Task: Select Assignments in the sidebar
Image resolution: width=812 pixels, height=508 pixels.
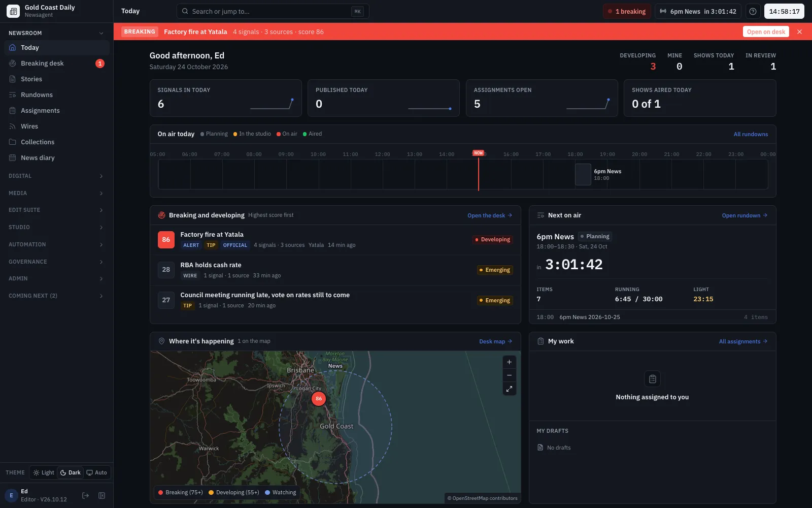Action: [57, 111]
